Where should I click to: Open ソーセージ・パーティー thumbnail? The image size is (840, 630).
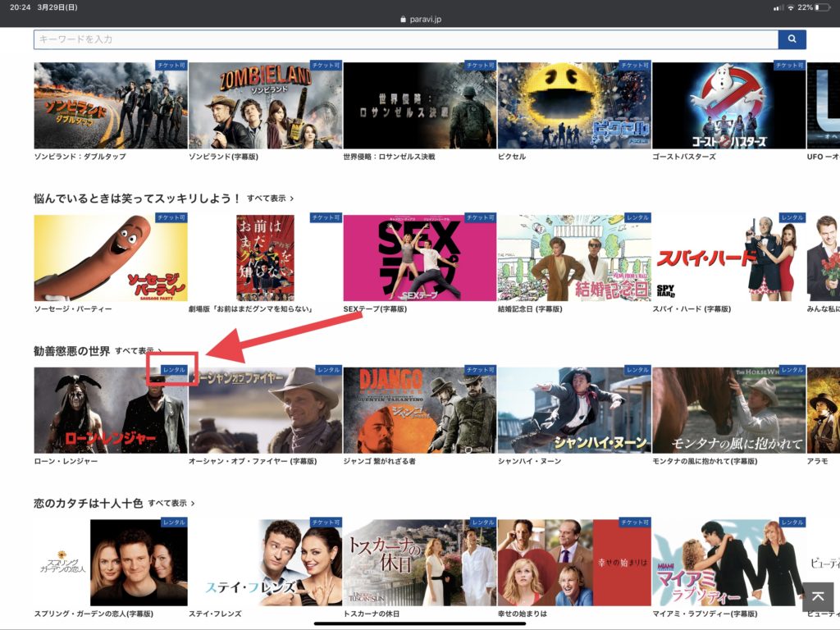tap(111, 258)
